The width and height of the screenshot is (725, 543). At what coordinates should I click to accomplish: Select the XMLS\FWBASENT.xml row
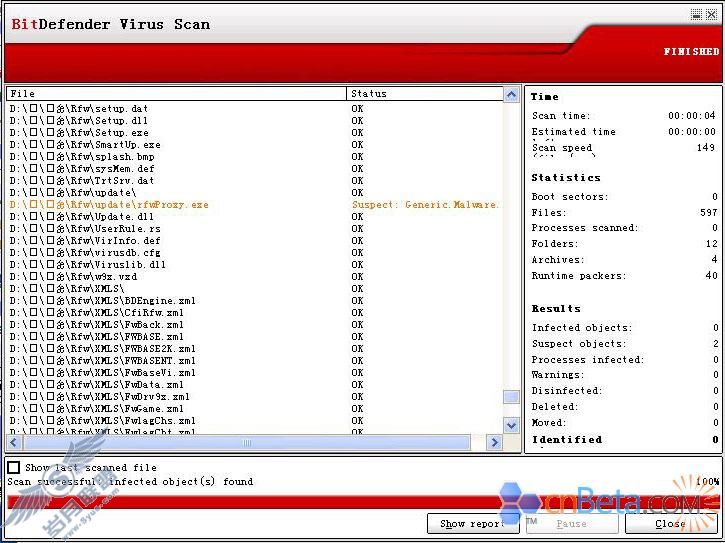pos(255,361)
